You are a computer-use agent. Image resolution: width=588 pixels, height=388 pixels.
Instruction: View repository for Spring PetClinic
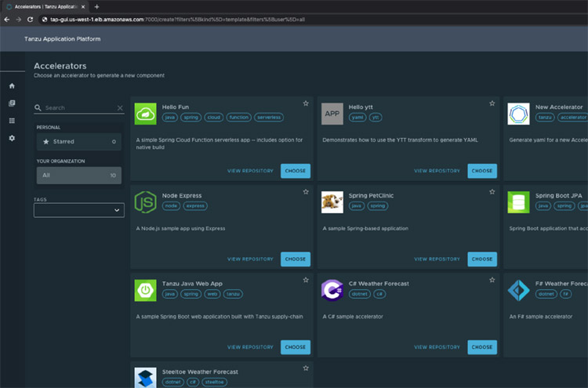pos(437,259)
